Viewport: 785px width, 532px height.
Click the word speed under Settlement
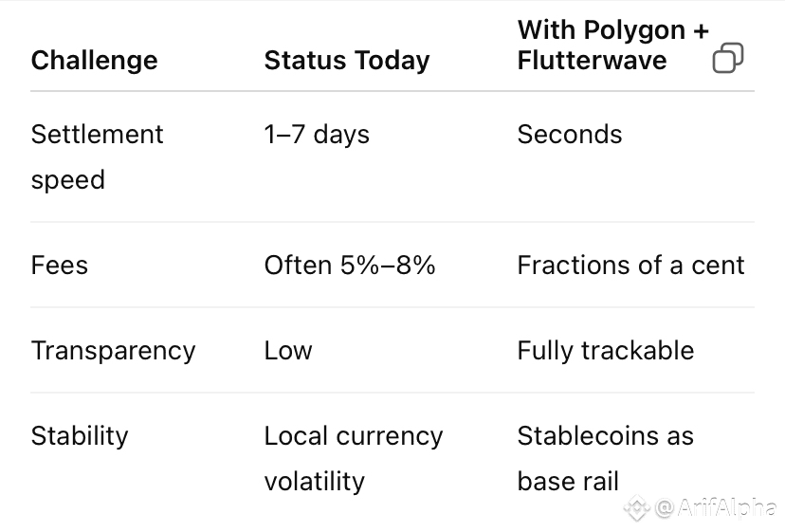[68, 180]
